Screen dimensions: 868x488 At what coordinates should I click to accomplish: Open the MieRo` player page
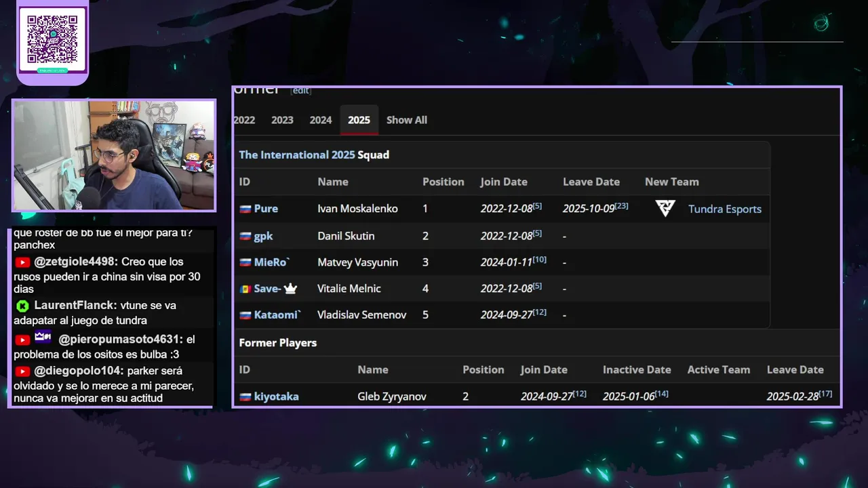[x=272, y=262]
